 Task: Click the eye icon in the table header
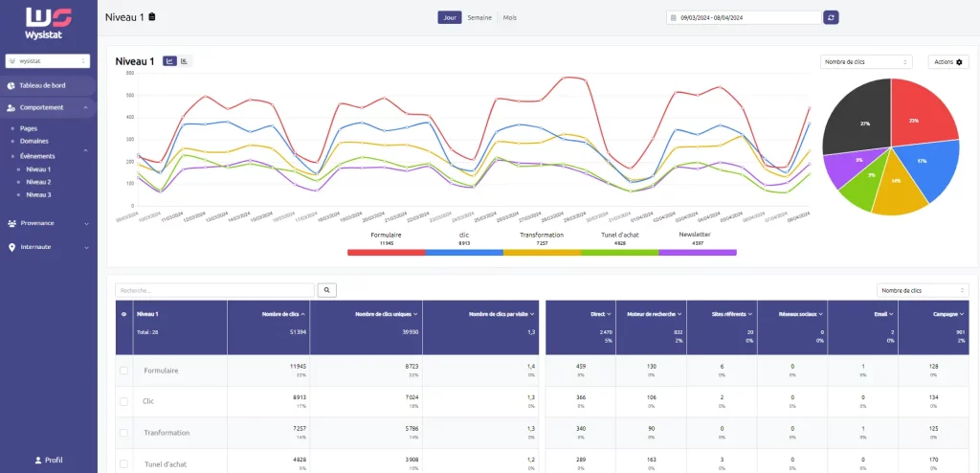pyautogui.click(x=122, y=313)
